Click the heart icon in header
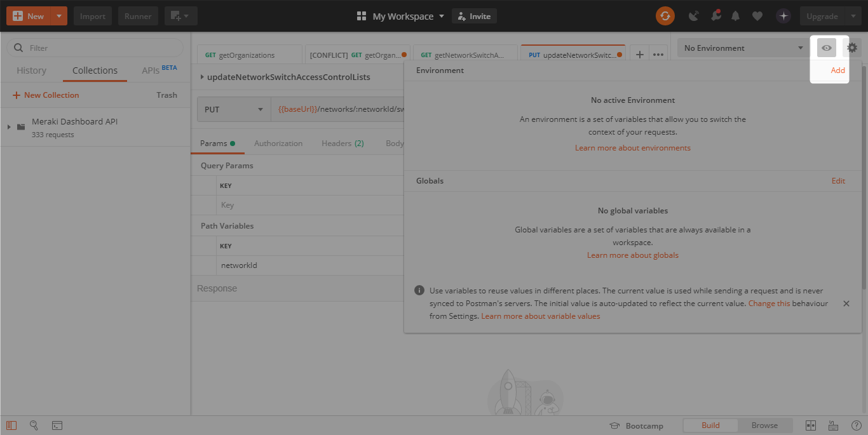This screenshot has height=435, width=868. tap(757, 16)
